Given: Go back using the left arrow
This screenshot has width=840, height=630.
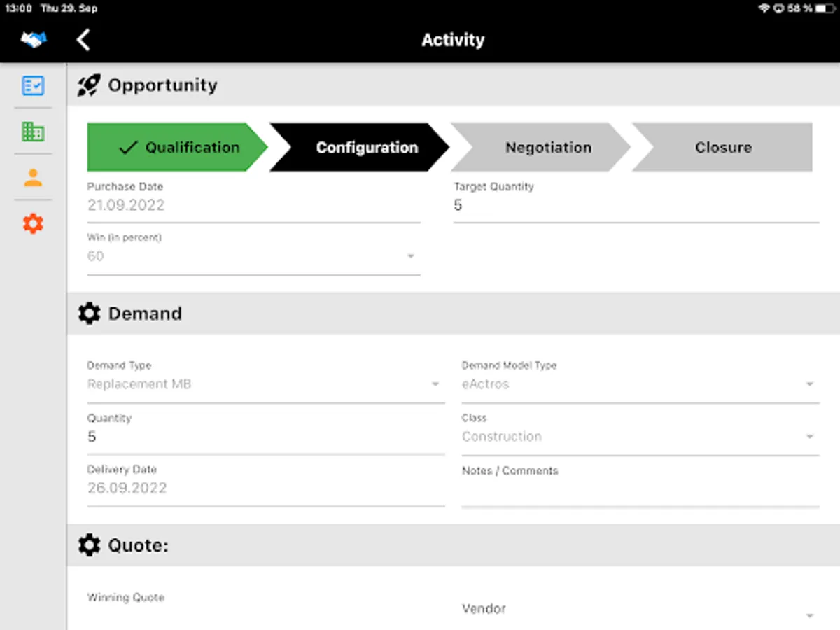Looking at the screenshot, I should (83, 40).
